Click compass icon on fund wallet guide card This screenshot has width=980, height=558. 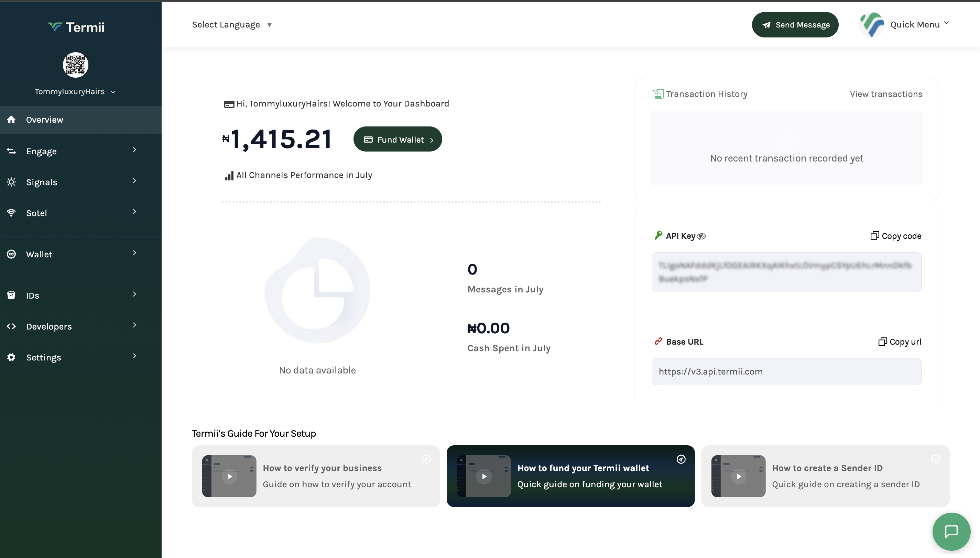point(681,459)
